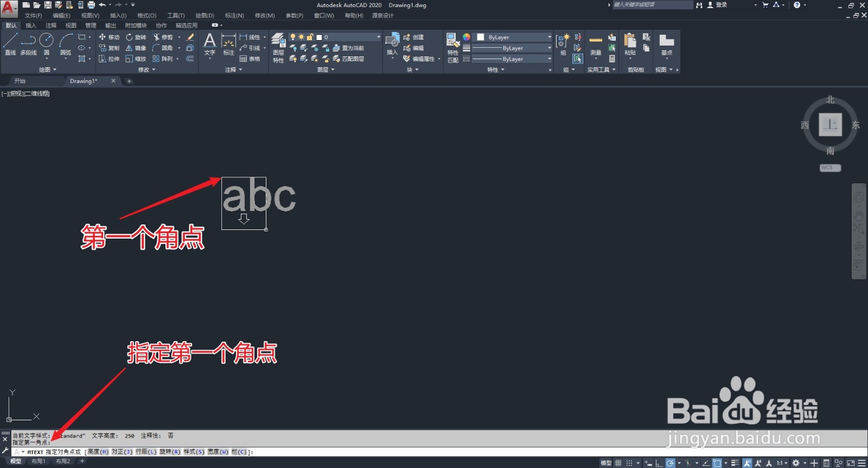Click the WCS coordinate system label
This screenshot has width=868, height=468.
coord(829,168)
